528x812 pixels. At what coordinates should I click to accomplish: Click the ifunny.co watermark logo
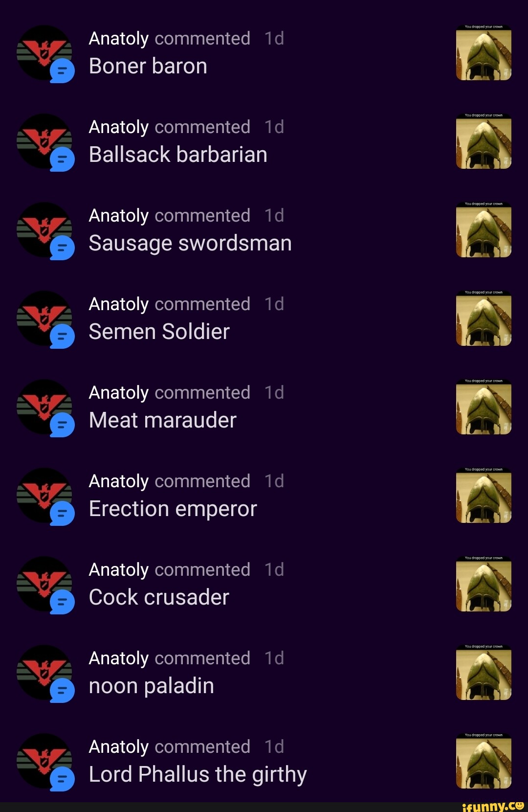[493, 806]
